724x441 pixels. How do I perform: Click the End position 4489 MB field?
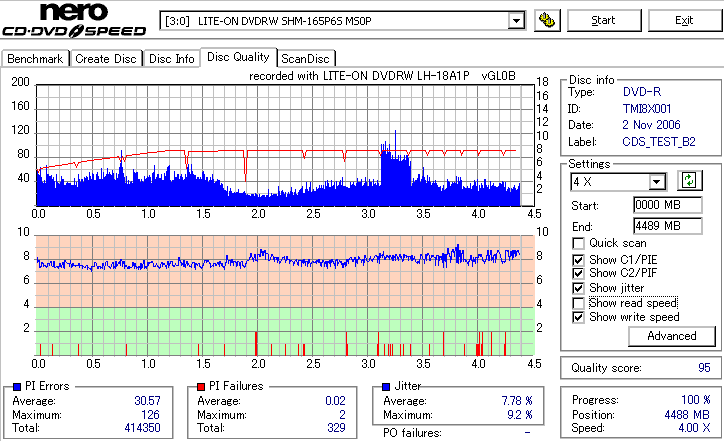pyautogui.click(x=668, y=226)
